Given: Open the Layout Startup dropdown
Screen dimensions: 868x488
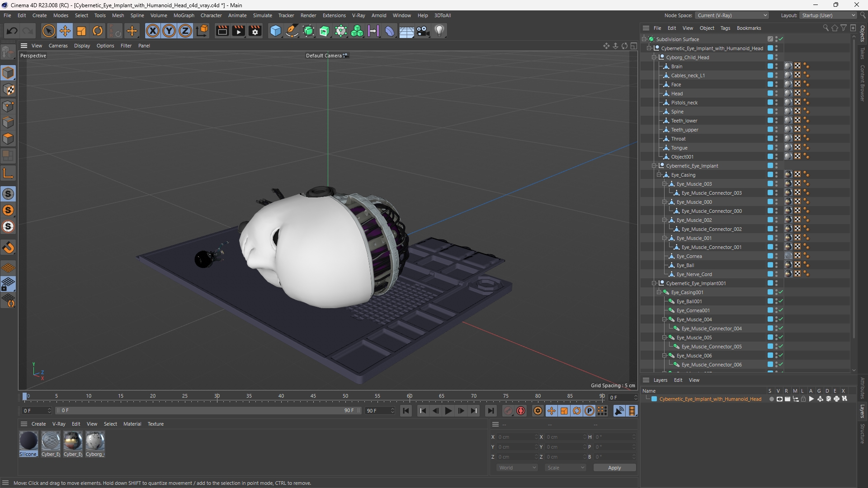Looking at the screenshot, I should pyautogui.click(x=828, y=15).
